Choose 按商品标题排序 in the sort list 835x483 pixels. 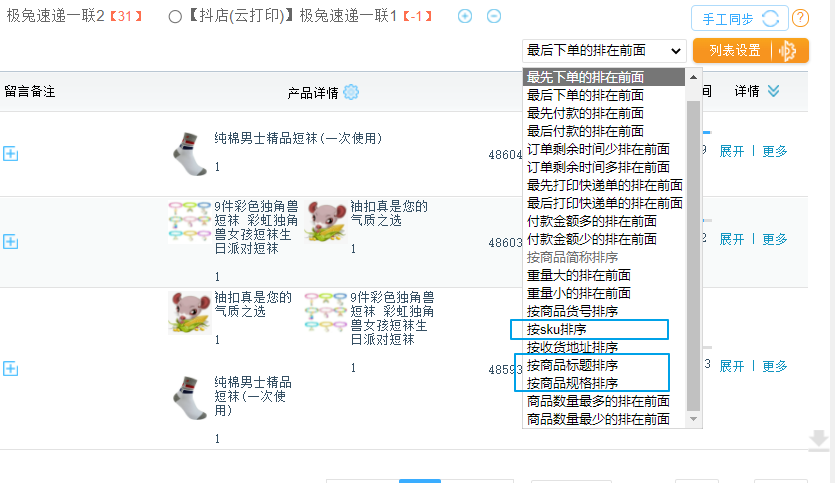[604, 365]
